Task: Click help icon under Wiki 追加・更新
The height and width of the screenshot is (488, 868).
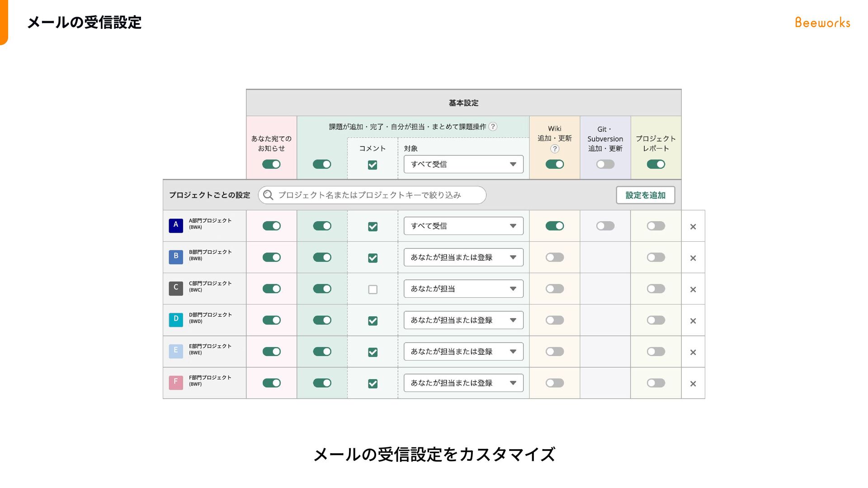Action: 555,149
